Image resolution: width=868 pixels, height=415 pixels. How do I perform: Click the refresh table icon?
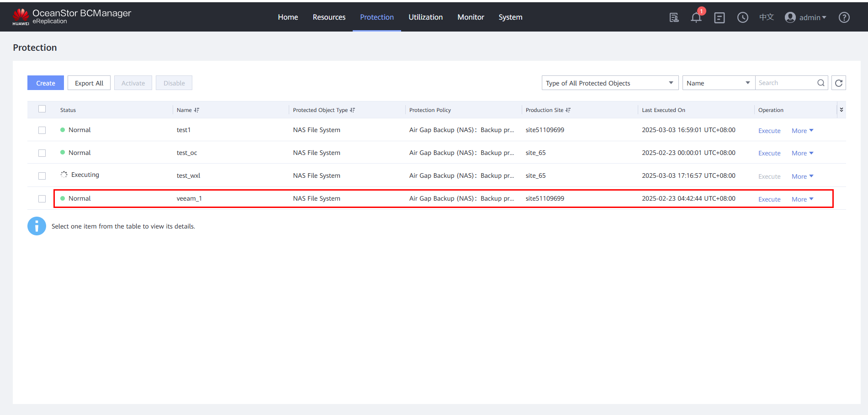(839, 83)
